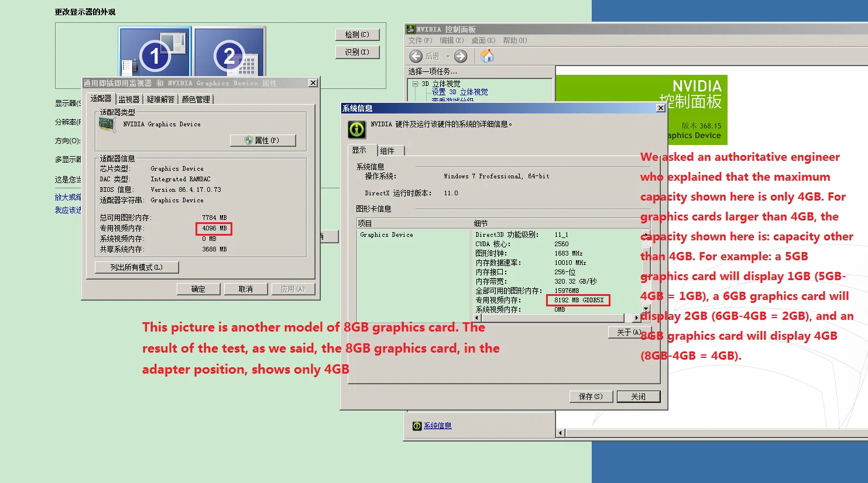Click the 细节 column header

point(558,223)
